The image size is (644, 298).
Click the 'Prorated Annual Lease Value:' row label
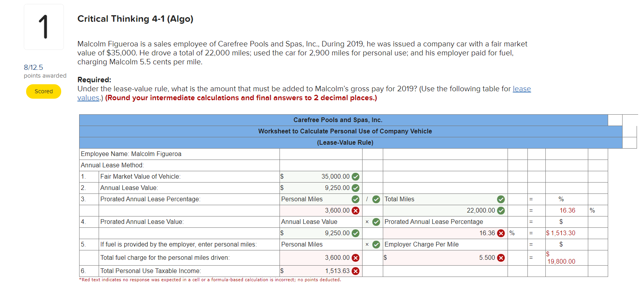point(142,222)
